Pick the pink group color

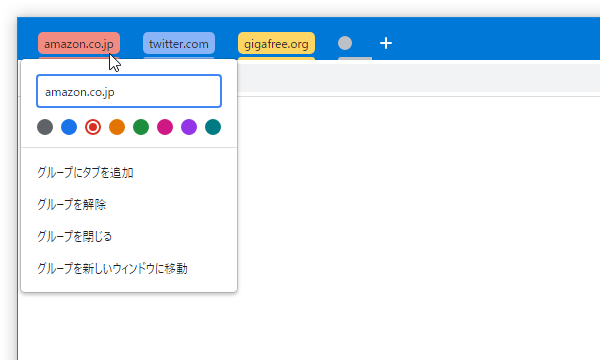point(165,127)
